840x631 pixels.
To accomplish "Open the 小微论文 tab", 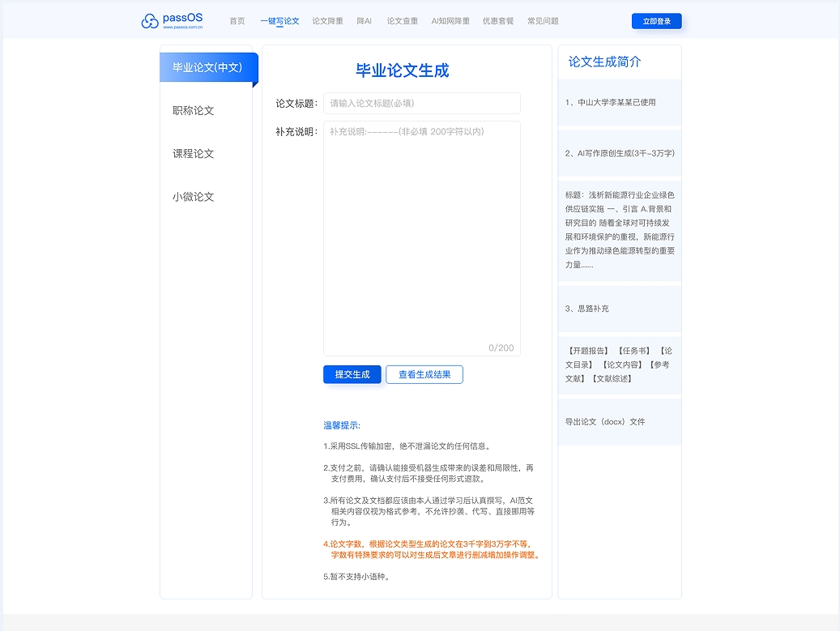I will click(x=194, y=196).
